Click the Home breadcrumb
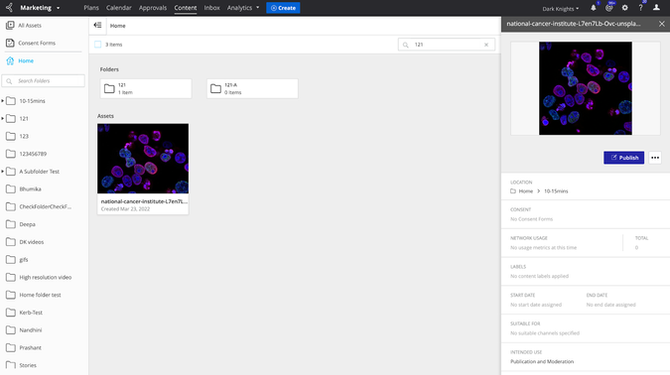The height and width of the screenshot is (375, 670). click(118, 26)
